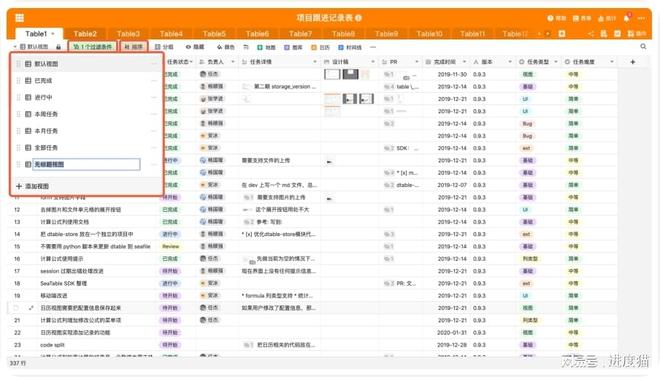Open the 完成时间 column header dropdown
The width and height of the screenshot is (660, 377).
click(464, 62)
